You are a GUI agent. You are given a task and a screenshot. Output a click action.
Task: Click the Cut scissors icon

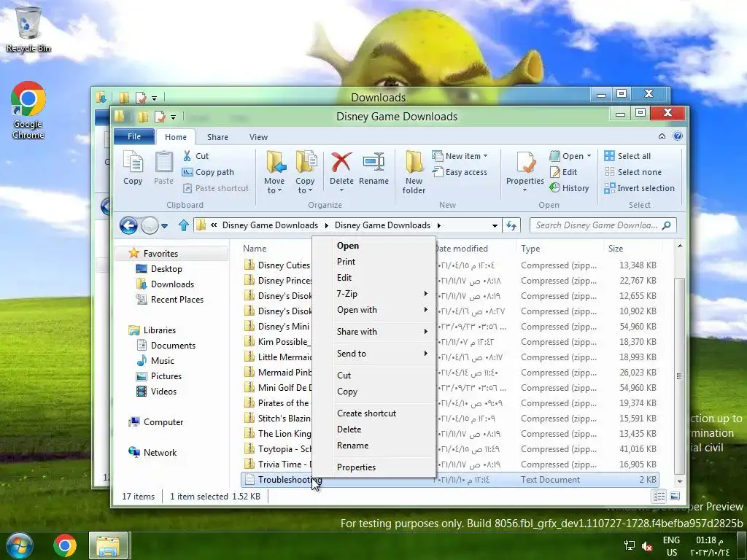(x=187, y=156)
